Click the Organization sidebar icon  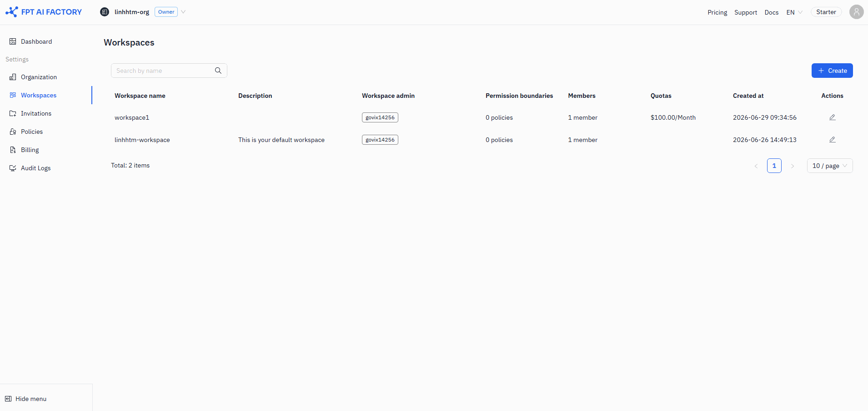[x=13, y=77]
